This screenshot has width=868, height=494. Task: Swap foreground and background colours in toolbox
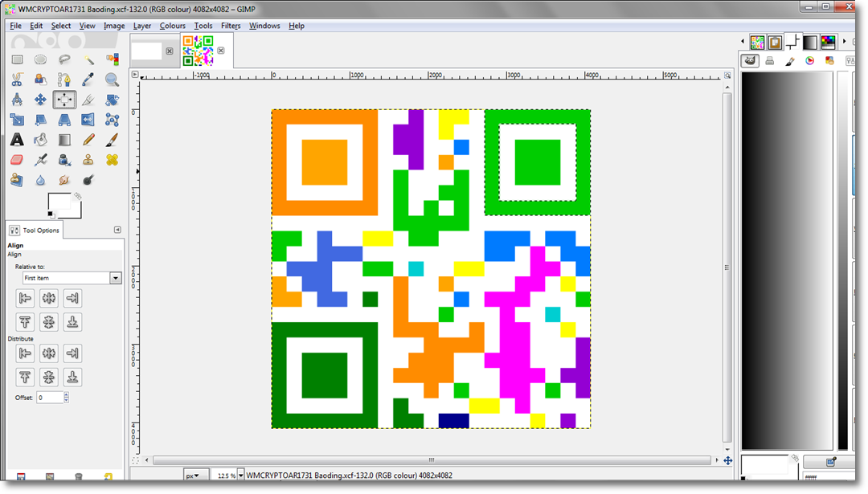tap(78, 196)
